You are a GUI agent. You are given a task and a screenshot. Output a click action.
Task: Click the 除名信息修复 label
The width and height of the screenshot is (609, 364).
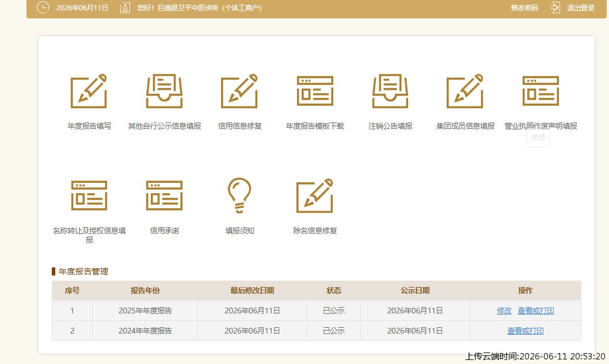315,231
